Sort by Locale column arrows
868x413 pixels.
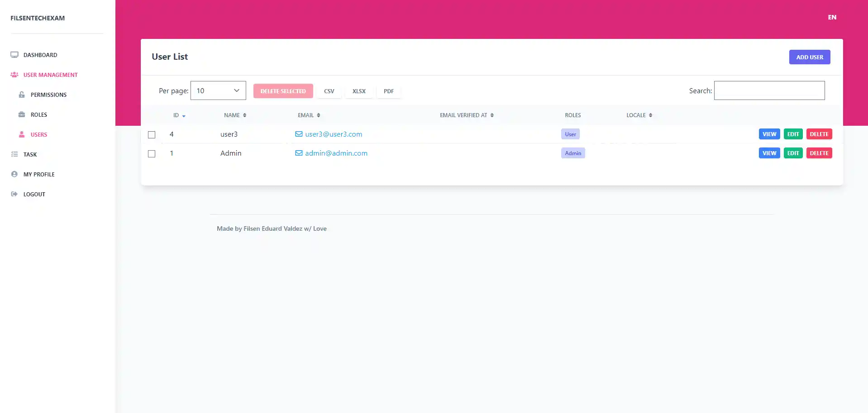(650, 115)
